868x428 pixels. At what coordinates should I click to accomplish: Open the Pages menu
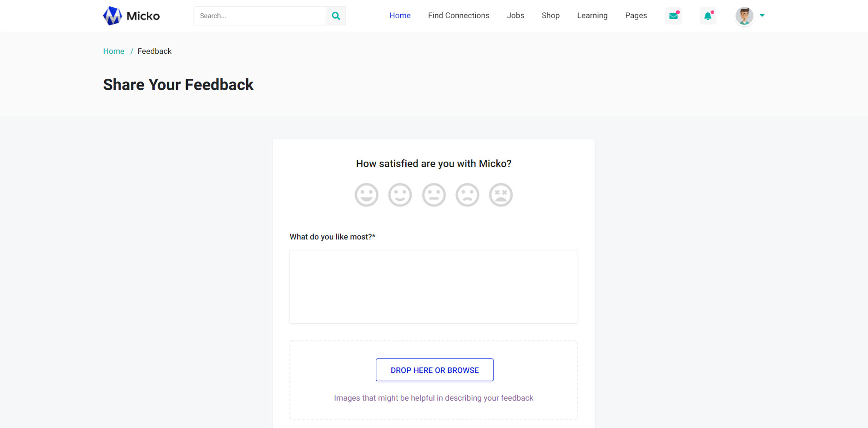[x=636, y=15]
